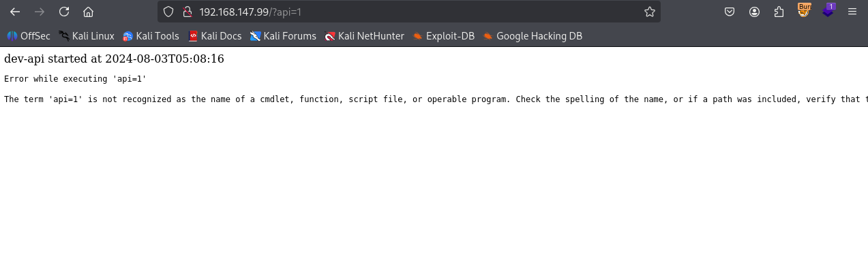This screenshot has width=868, height=273.
Task: Click the purple extension with badge
Action: click(828, 11)
